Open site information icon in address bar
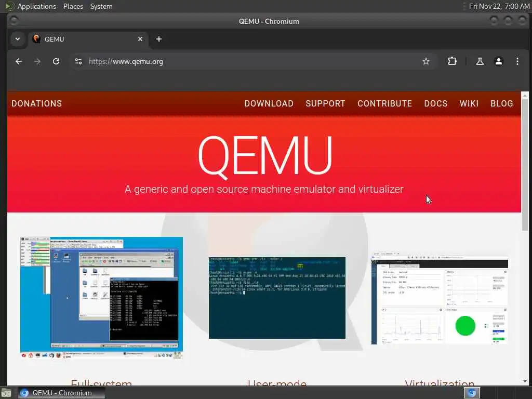This screenshot has width=532, height=399. point(78,61)
